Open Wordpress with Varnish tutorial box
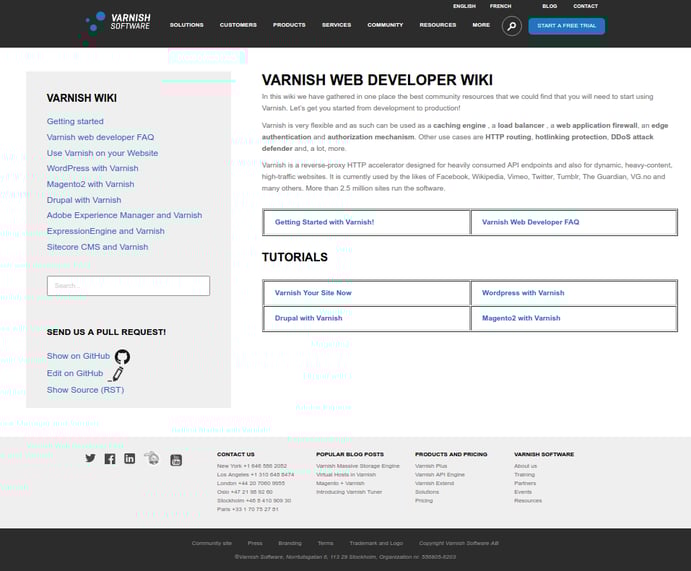This screenshot has height=571, width=691. [574, 293]
